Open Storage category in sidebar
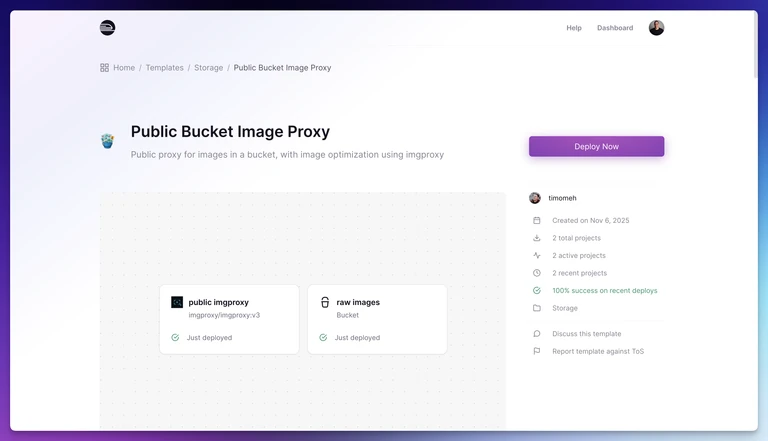 point(565,308)
